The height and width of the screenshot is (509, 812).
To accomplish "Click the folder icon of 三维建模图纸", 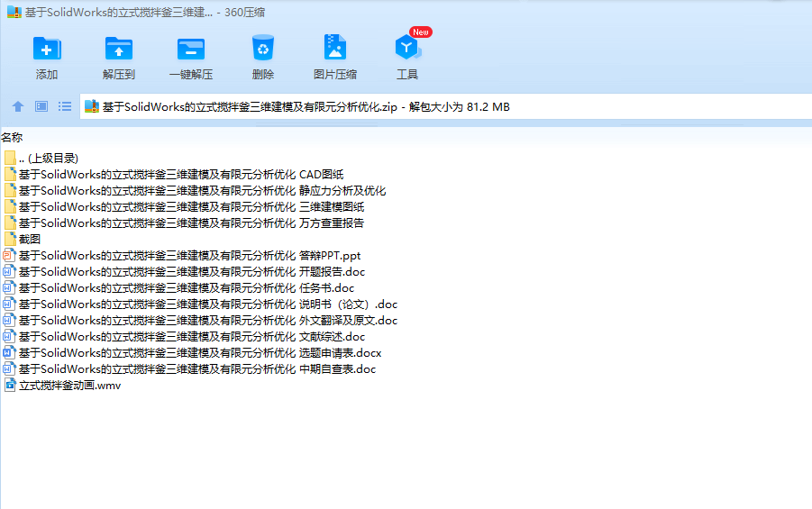I will pyautogui.click(x=10, y=206).
